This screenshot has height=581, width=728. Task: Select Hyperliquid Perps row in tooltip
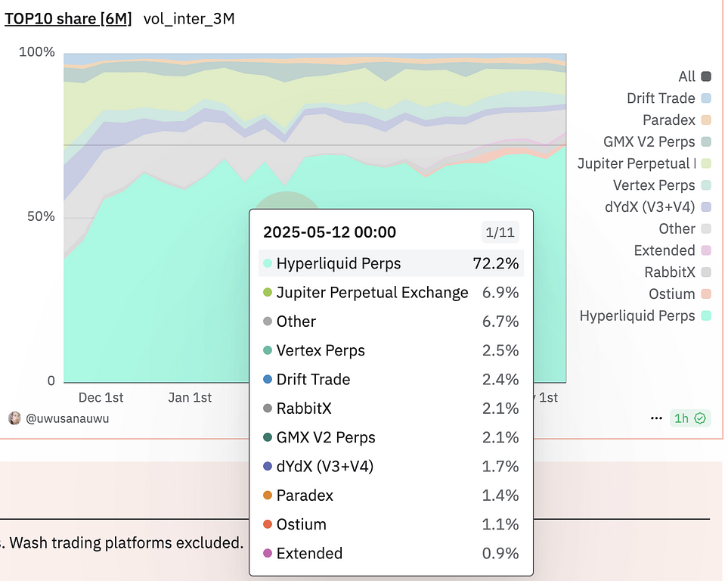tap(390, 264)
